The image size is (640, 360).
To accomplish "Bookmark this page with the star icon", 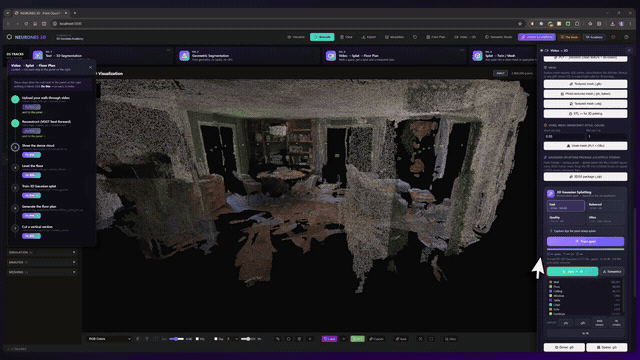I will coord(520,24).
